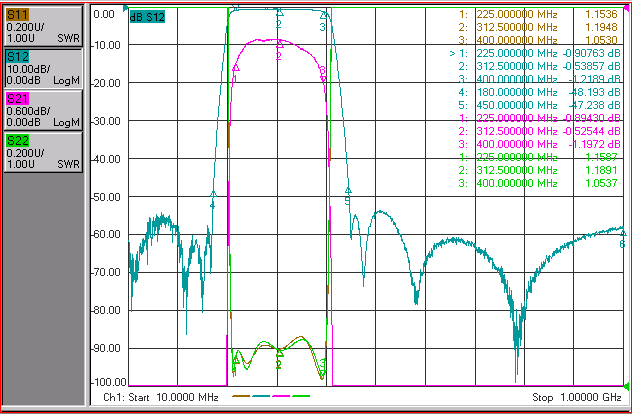Select the S11 SWR trace button
The width and height of the screenshot is (632, 414).
(43, 26)
